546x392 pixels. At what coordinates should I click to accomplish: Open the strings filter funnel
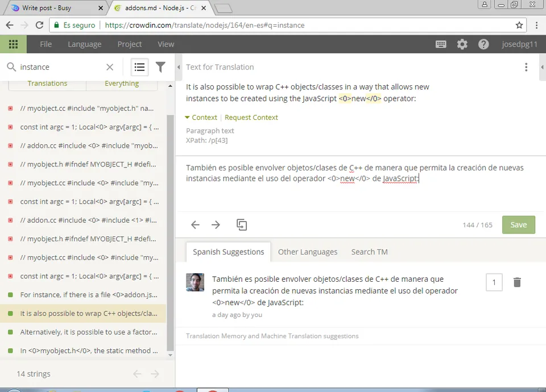(x=160, y=67)
